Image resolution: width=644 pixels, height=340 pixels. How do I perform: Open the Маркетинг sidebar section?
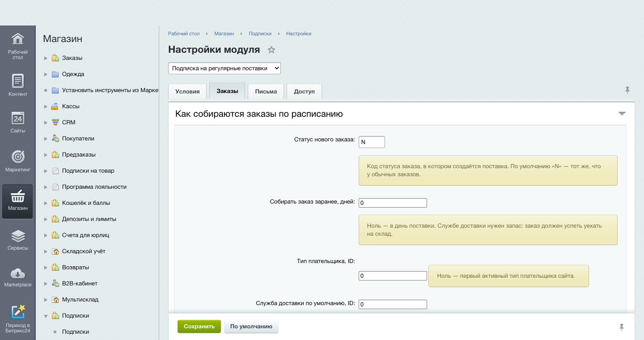[17, 161]
